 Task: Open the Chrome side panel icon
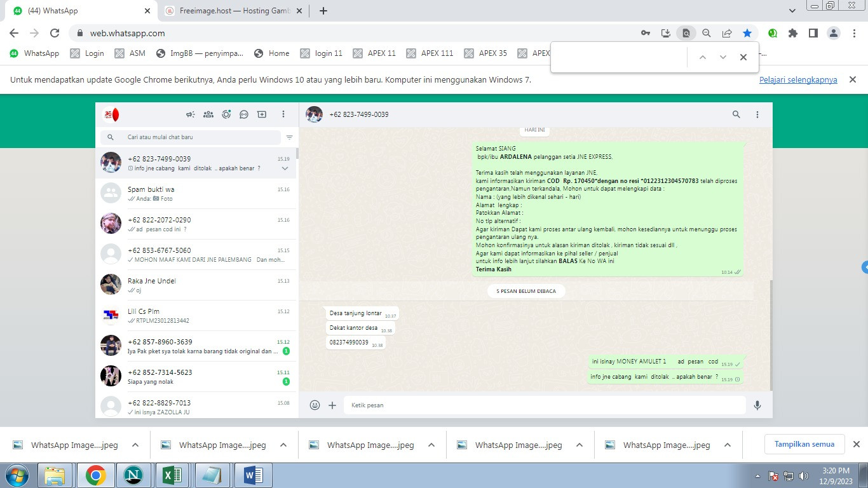813,33
